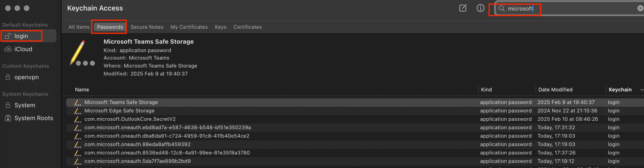The width and height of the screenshot is (644, 168).
Task: Click pencil icon of oneauth.8536ed48 row
Action: point(78,153)
